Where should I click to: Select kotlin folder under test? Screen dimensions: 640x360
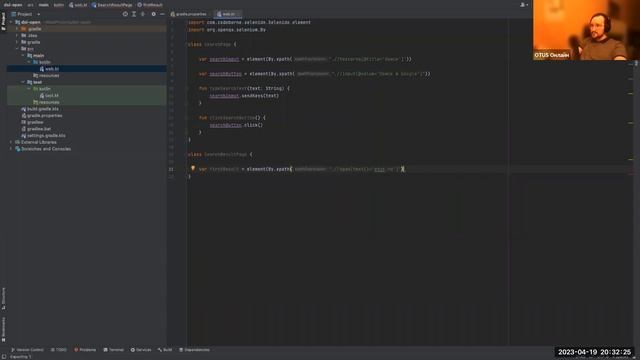pos(42,89)
